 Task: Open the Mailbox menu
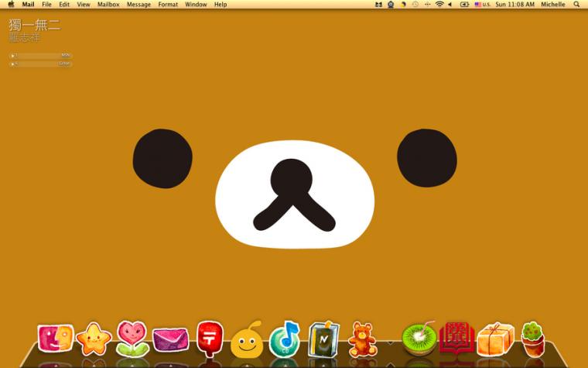(x=108, y=5)
